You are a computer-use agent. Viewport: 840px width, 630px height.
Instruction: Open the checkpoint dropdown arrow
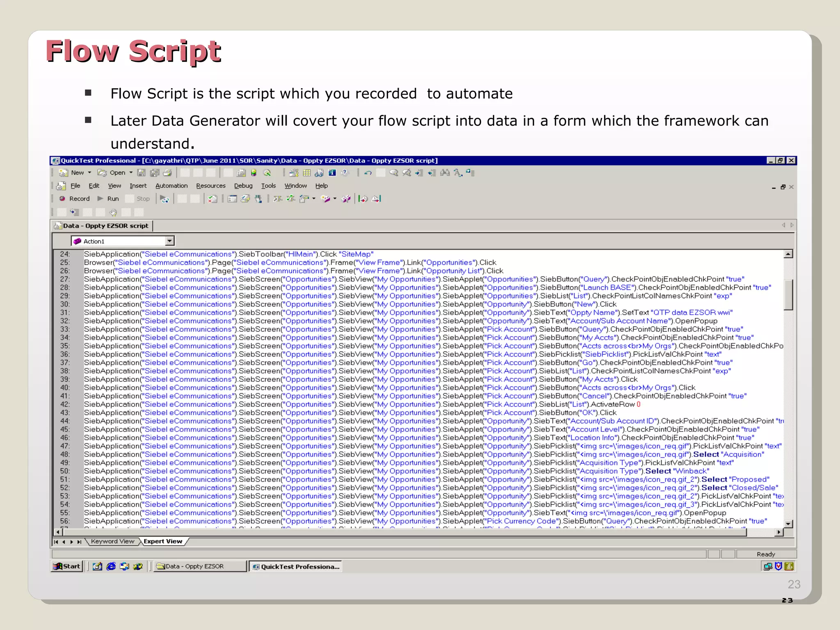[314, 199]
